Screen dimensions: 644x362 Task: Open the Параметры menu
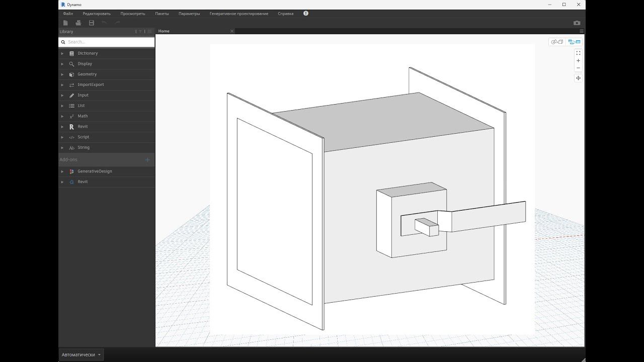coord(189,14)
